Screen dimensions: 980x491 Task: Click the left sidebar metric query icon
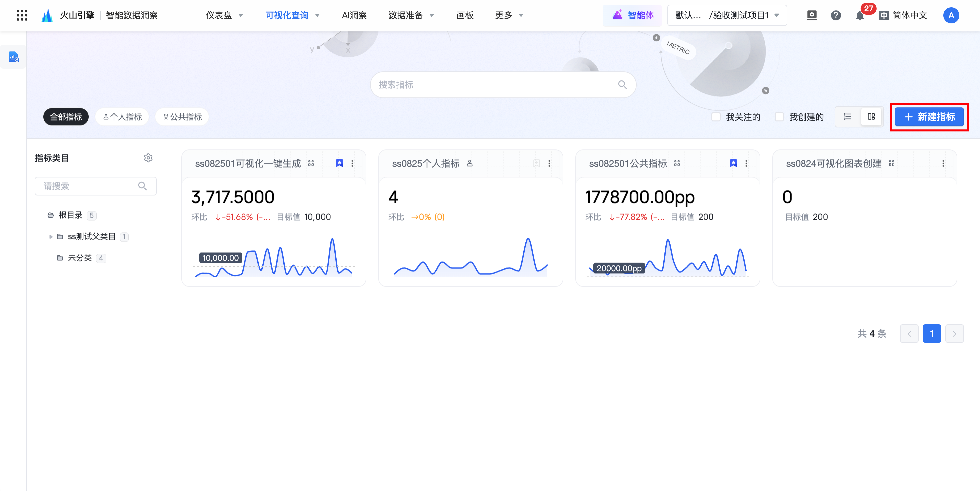pos(14,57)
